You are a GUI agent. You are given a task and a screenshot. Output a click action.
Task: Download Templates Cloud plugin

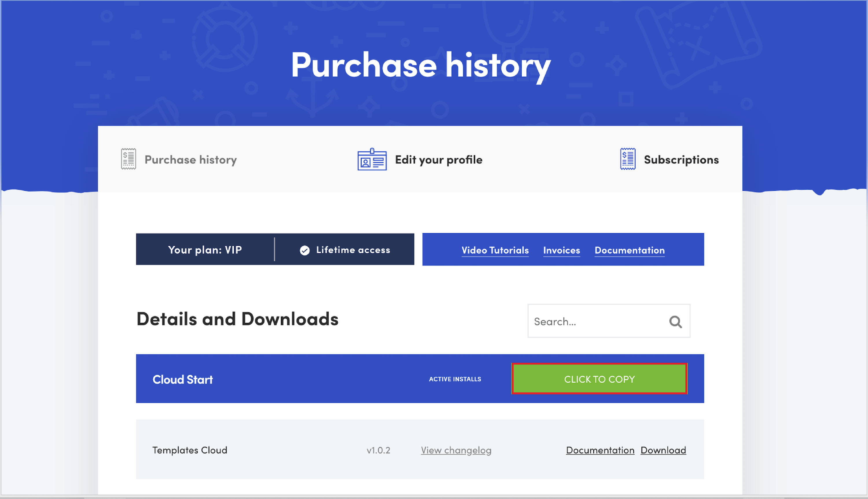[x=663, y=450]
